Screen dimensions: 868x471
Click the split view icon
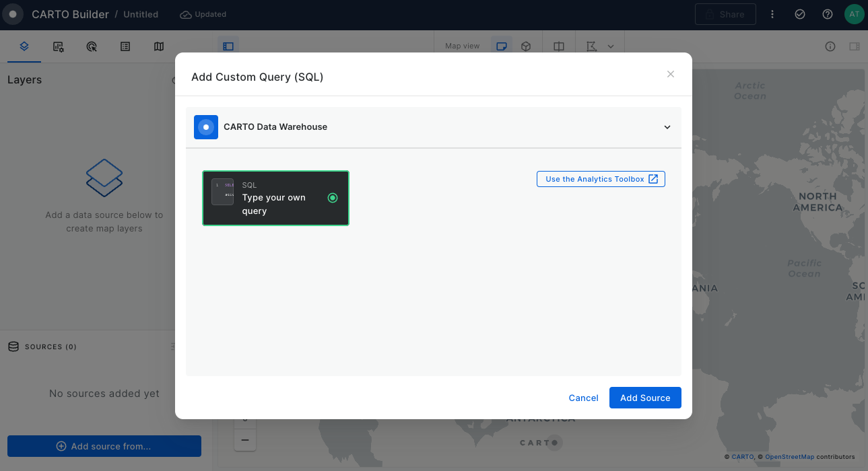coord(559,46)
